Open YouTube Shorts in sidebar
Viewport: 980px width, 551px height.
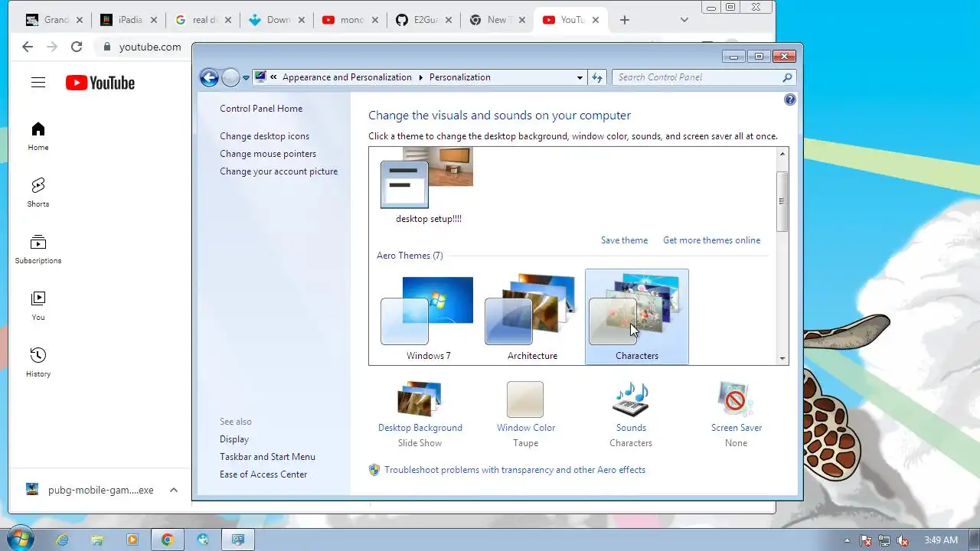point(38,193)
